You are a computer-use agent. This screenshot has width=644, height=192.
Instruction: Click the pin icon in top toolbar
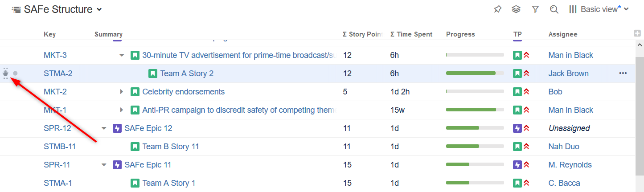(x=498, y=9)
